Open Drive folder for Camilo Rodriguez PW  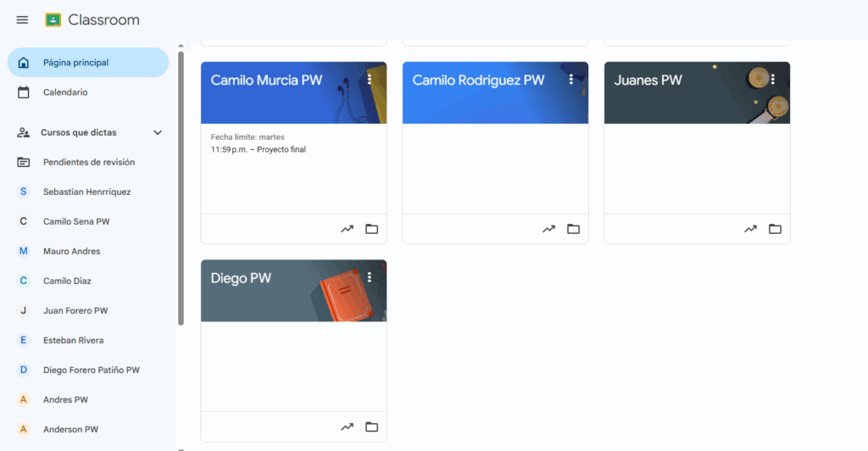click(573, 229)
